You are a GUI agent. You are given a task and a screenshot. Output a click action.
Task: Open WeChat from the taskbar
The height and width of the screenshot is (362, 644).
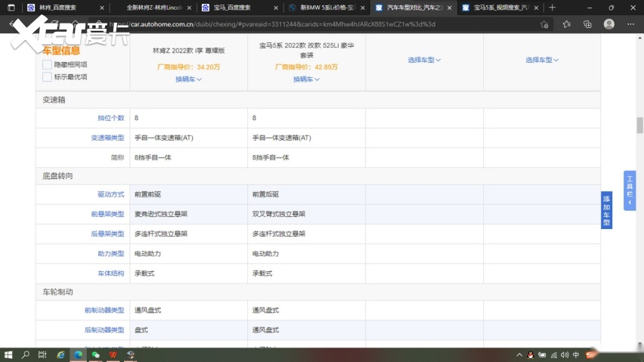point(96,354)
